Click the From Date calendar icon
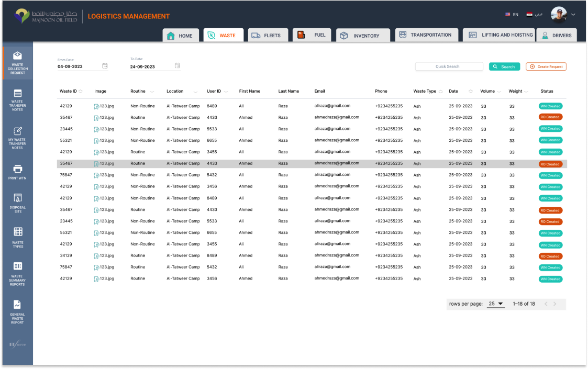 (x=105, y=66)
